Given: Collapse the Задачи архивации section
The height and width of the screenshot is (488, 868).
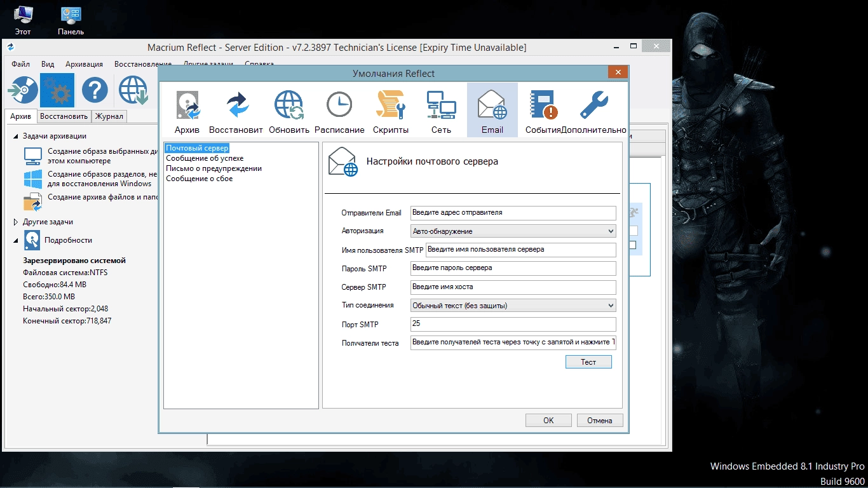Looking at the screenshot, I should pyautogui.click(x=16, y=136).
